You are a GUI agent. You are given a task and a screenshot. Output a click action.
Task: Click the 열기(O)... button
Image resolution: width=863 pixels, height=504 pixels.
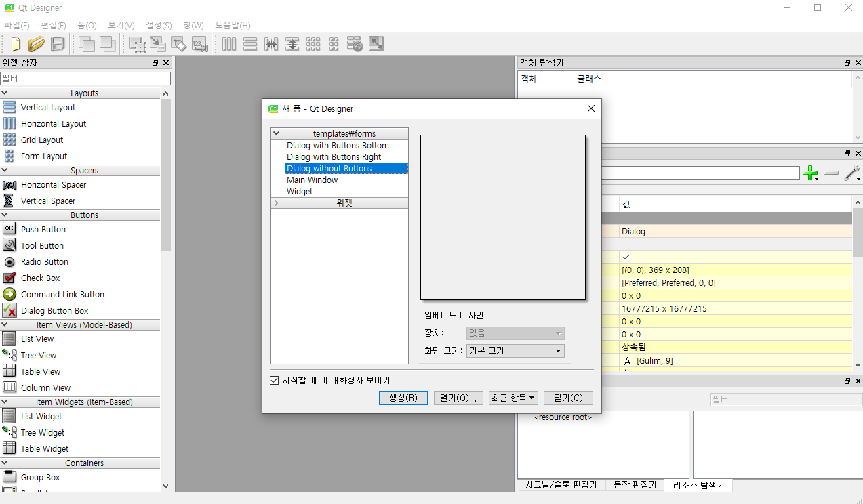tap(458, 398)
